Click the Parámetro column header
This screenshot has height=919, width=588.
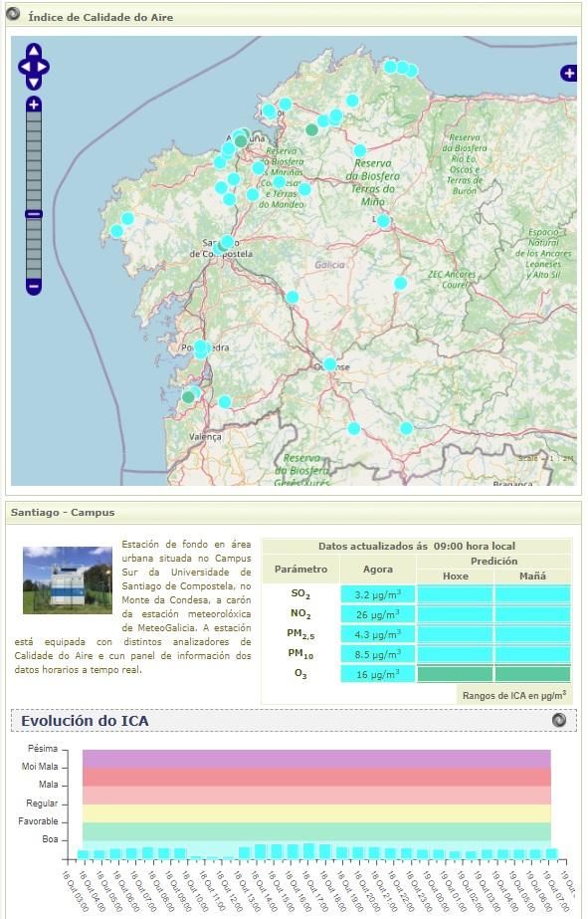point(300,570)
